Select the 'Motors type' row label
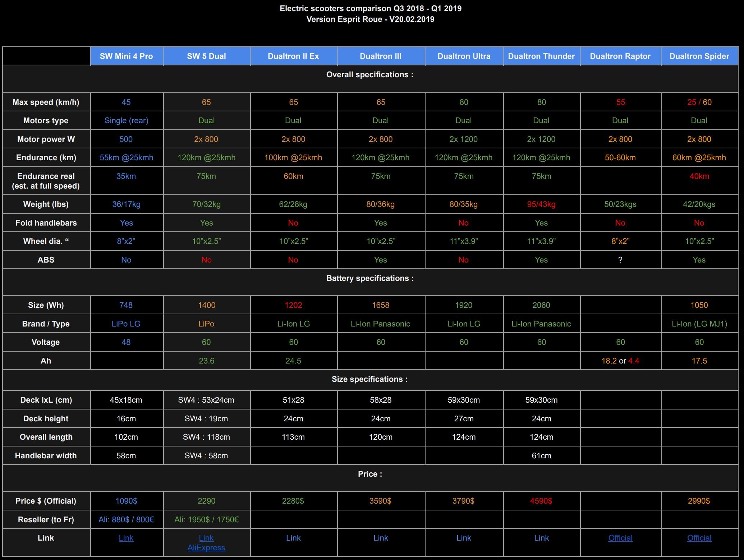Screen dimensions: 744x560 pos(46,121)
